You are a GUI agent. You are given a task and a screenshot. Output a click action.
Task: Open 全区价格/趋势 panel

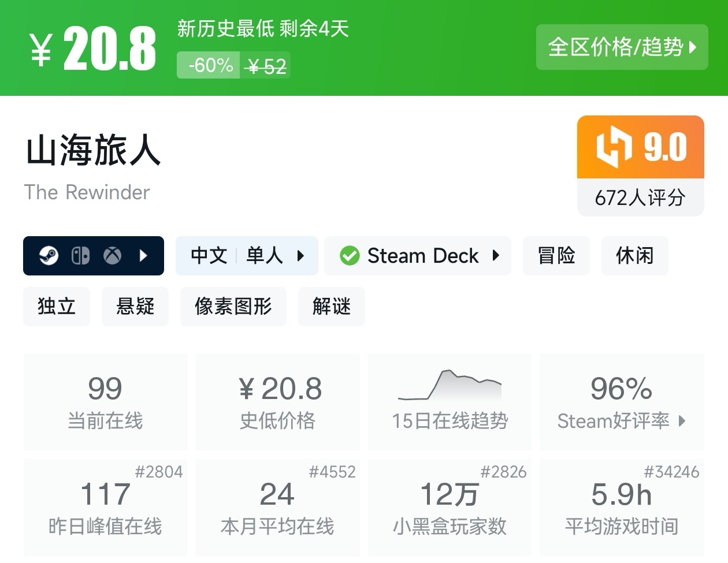[622, 47]
